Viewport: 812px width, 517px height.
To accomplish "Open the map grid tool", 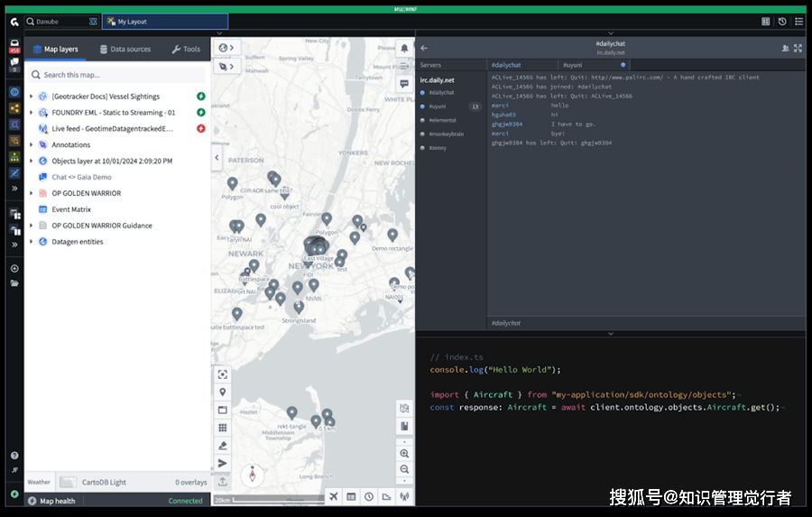I will [223, 428].
